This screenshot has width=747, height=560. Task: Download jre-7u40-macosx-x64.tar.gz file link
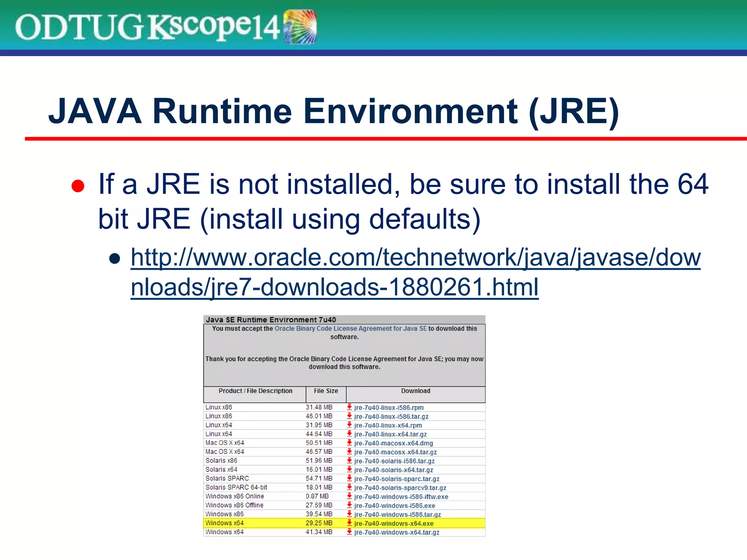click(395, 452)
